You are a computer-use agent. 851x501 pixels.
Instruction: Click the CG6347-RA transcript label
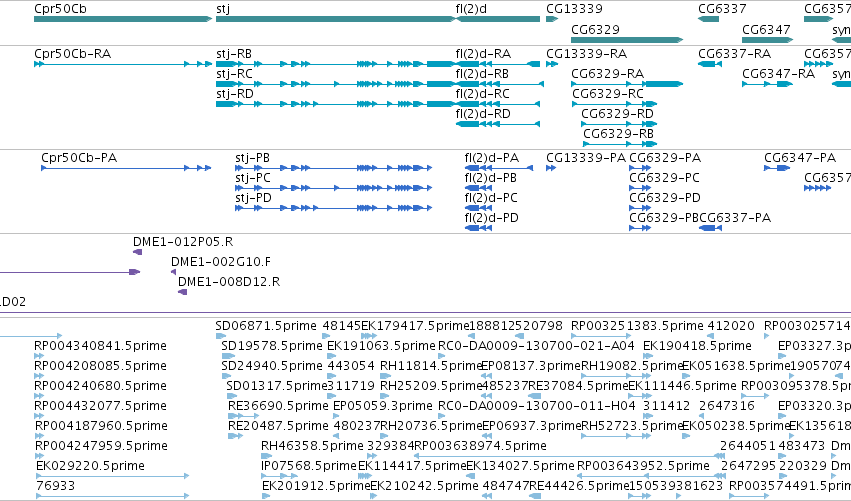[x=778, y=74]
